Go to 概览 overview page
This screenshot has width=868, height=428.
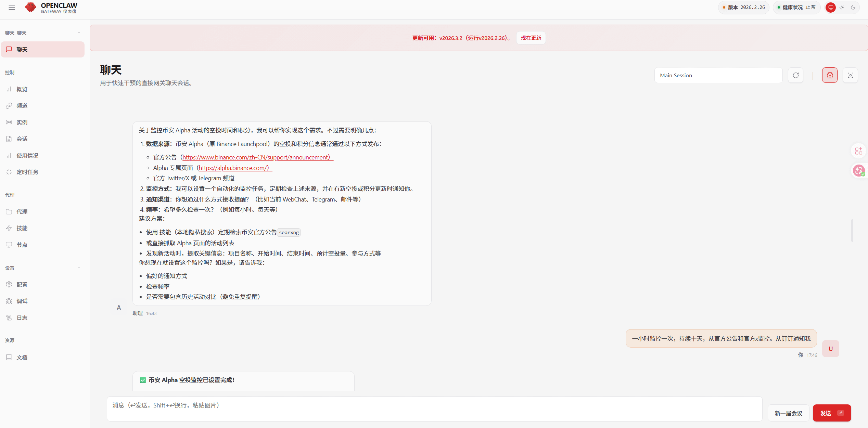(x=22, y=89)
